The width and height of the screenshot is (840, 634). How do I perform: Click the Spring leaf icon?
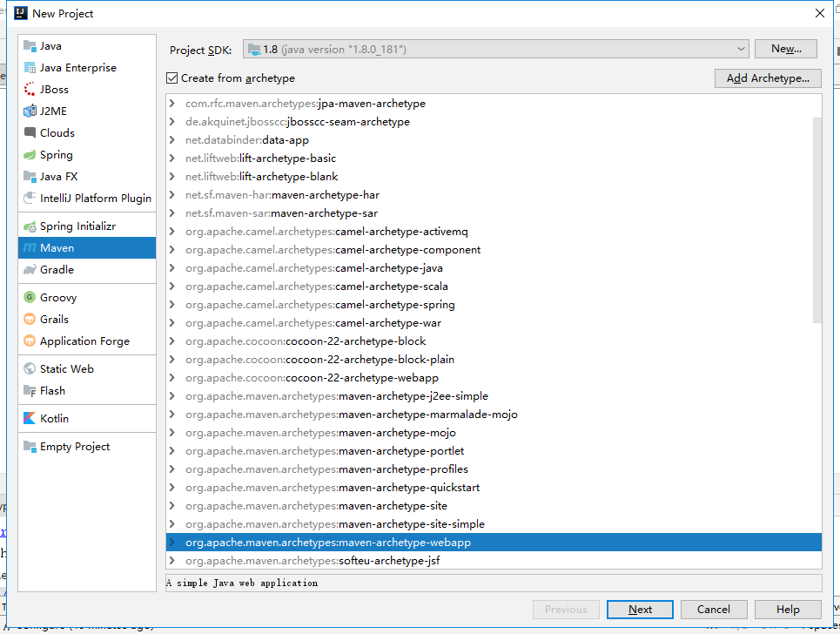coord(30,155)
